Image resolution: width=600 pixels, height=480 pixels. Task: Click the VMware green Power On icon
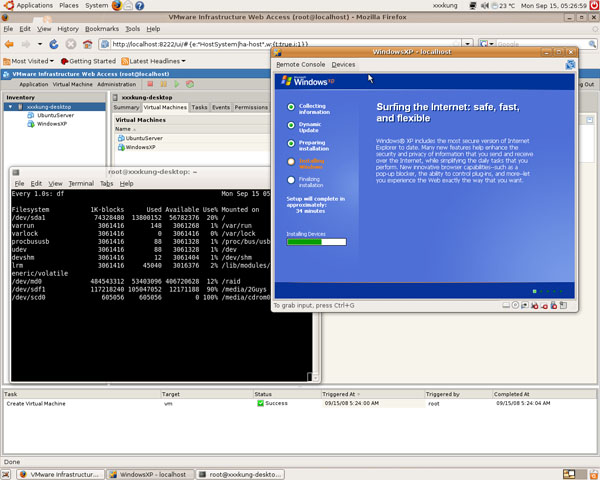[x=176, y=84]
